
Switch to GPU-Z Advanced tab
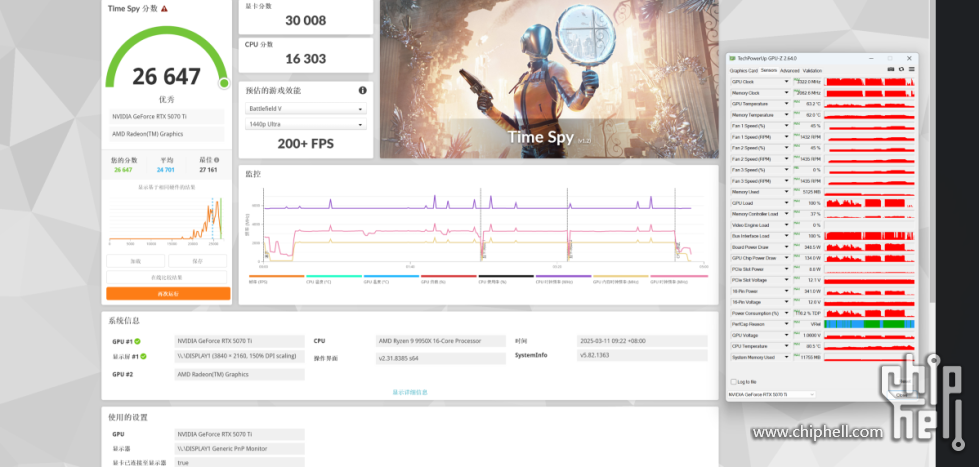789,71
